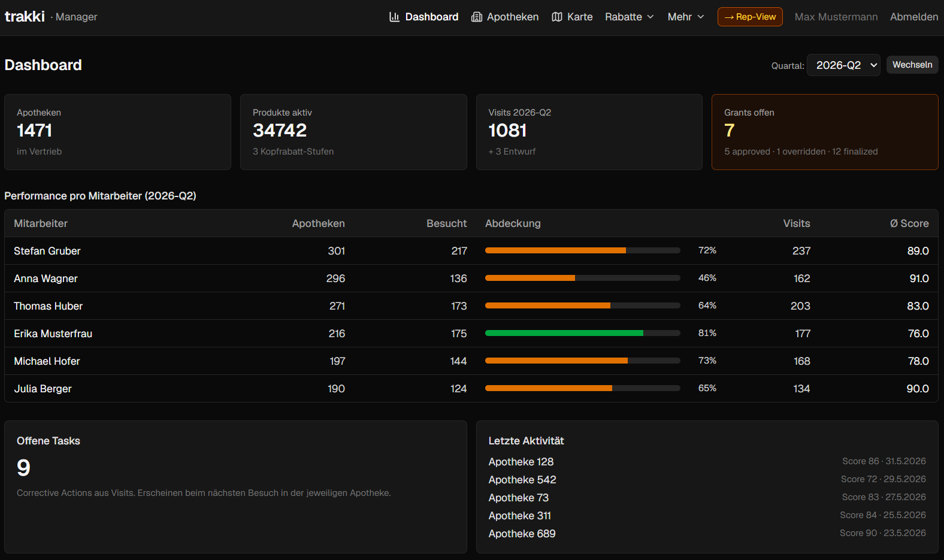This screenshot has width=944, height=560.
Task: Sort by Besucht column header
Action: tap(447, 223)
